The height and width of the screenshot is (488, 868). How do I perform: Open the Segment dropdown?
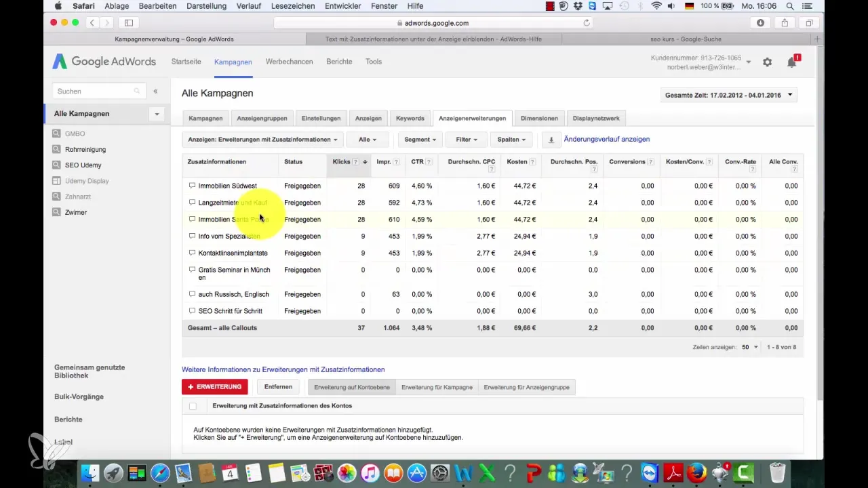[x=420, y=140]
